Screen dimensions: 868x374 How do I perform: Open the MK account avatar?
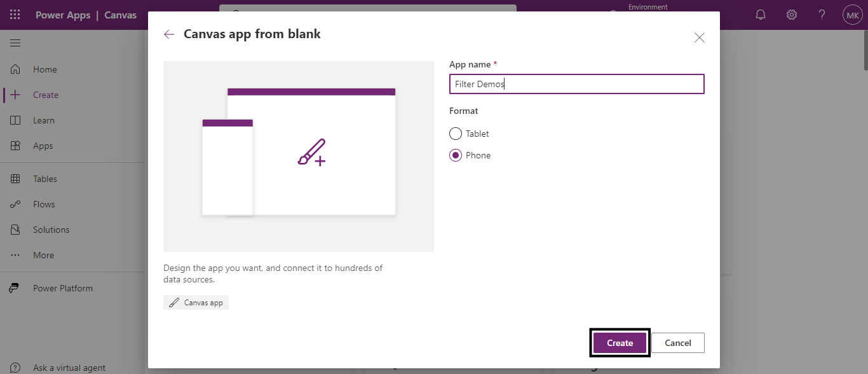(852, 15)
